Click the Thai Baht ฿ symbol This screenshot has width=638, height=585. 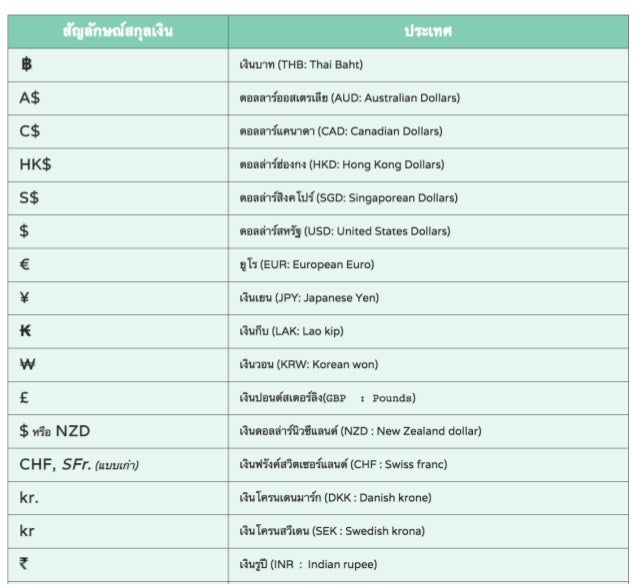tap(26, 65)
